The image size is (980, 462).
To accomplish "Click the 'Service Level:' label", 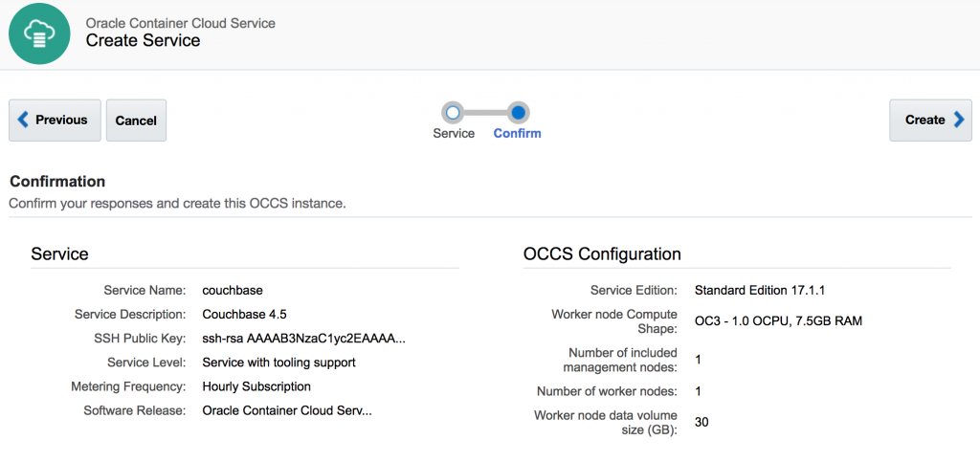I will 146,363.
